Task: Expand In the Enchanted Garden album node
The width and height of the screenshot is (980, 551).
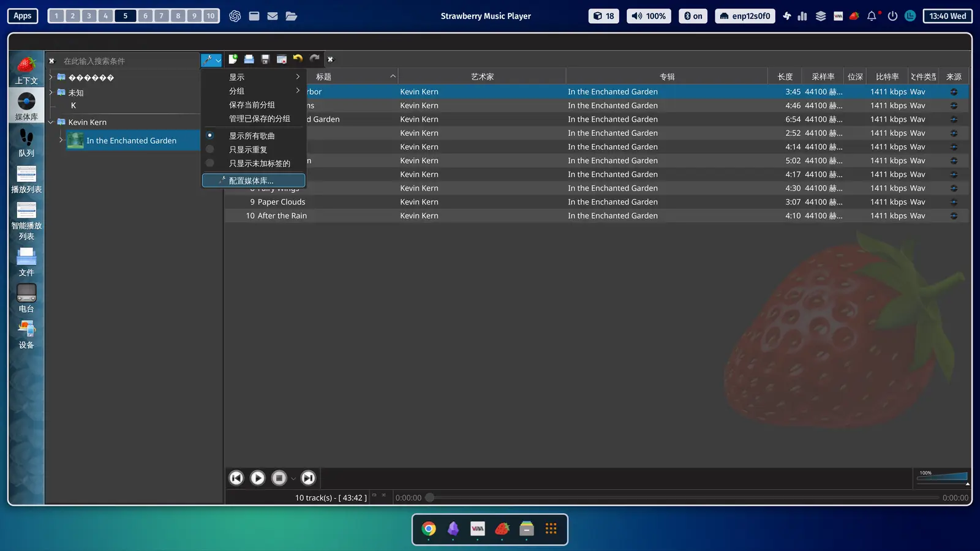Action: click(x=61, y=140)
